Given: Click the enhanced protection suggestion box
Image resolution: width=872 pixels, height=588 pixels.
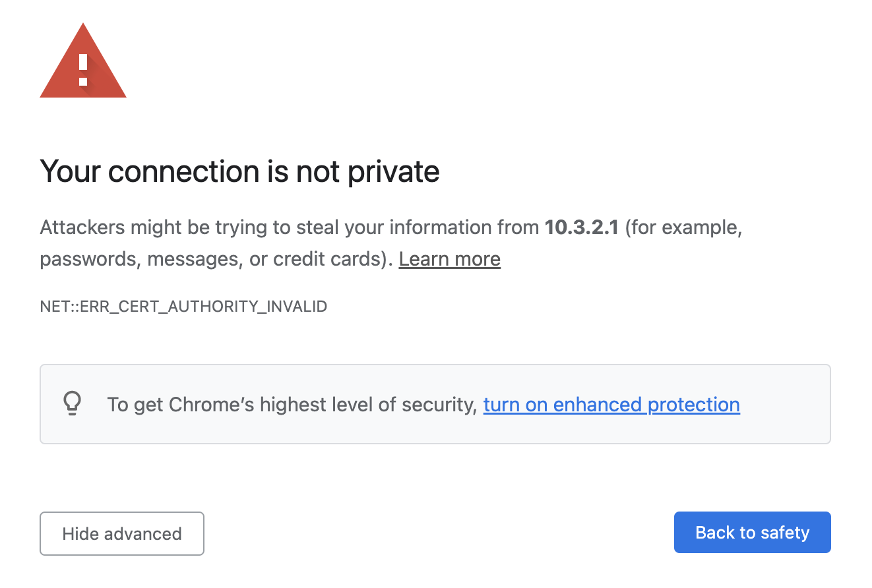Looking at the screenshot, I should coord(435,404).
